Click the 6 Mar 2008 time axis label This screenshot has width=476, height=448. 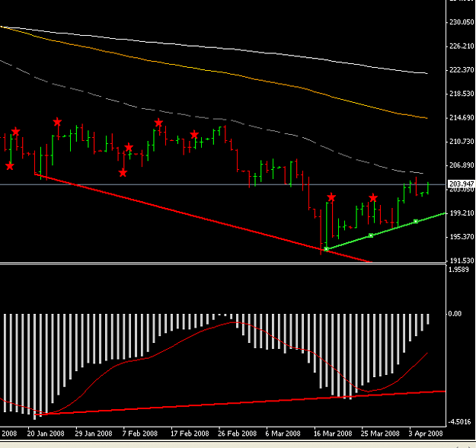[x=283, y=434]
